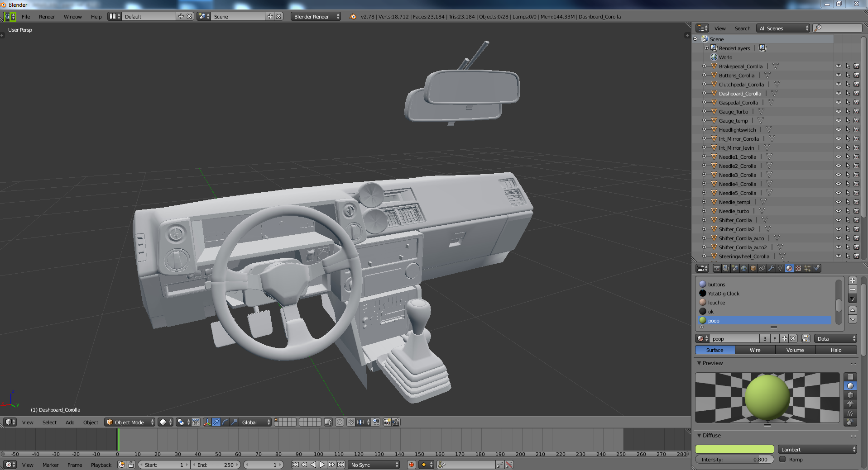This screenshot has width=868, height=470.
Task: Open the Object Mode dropdown
Action: [x=129, y=422]
